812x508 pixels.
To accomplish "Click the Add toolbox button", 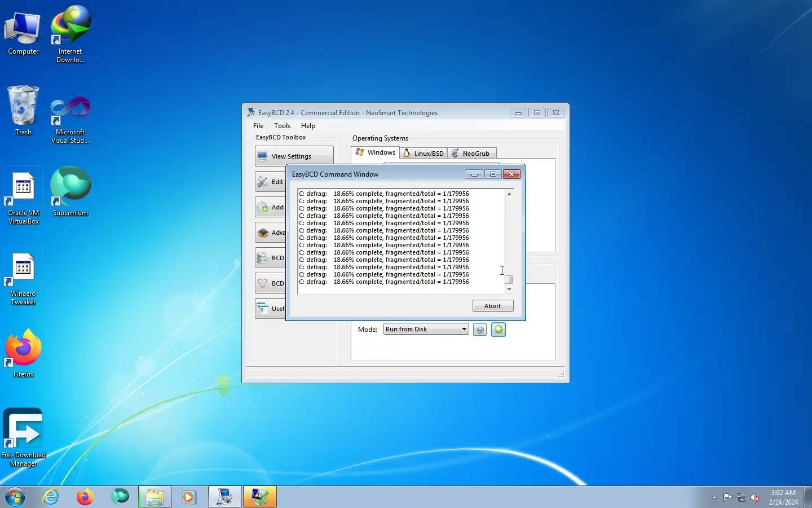I will (271, 207).
